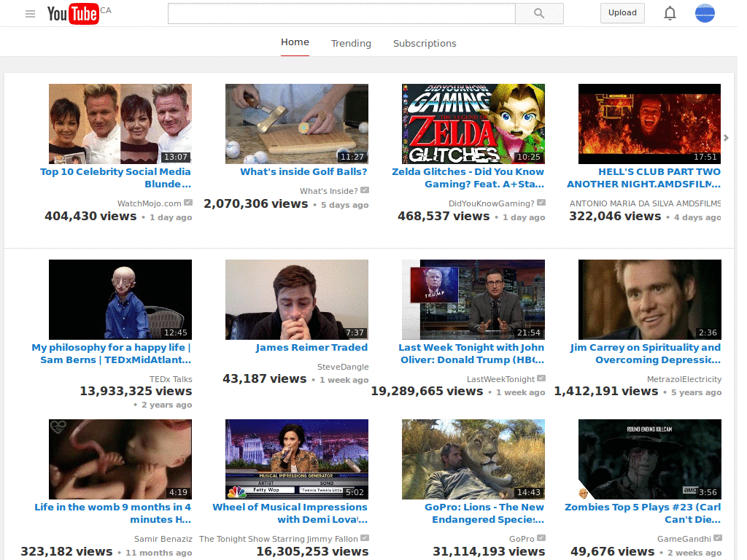The height and width of the screenshot is (560, 747).
Task: Open the Sam Berns TEDx thumbnail
Action: click(x=120, y=300)
